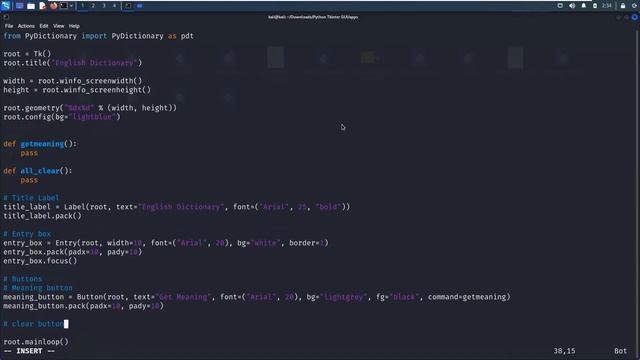Viewport: 640px width, 360px height.
Task: Click the INSERT mode indicator
Action: (29, 351)
